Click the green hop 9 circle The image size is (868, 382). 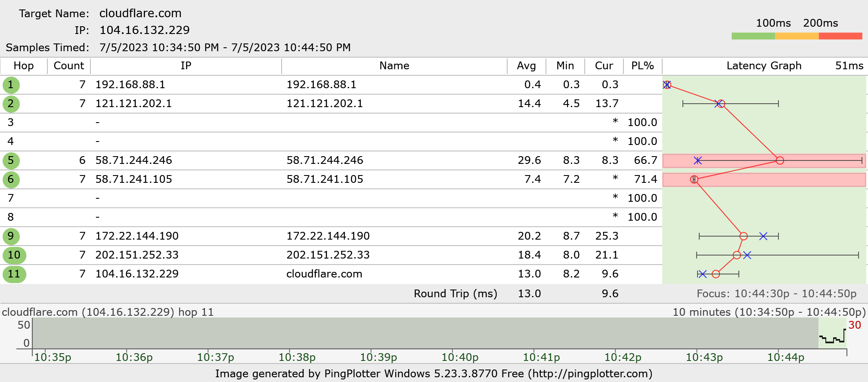click(11, 236)
